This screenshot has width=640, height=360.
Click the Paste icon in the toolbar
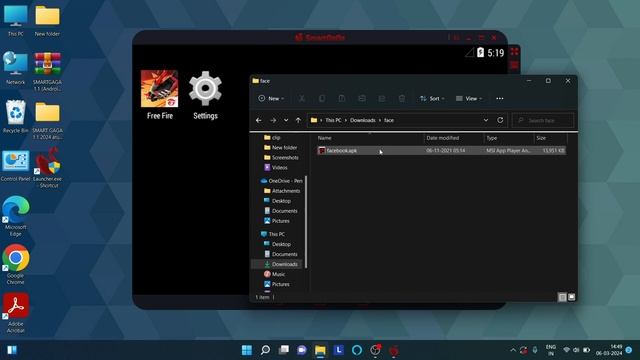click(x=342, y=98)
